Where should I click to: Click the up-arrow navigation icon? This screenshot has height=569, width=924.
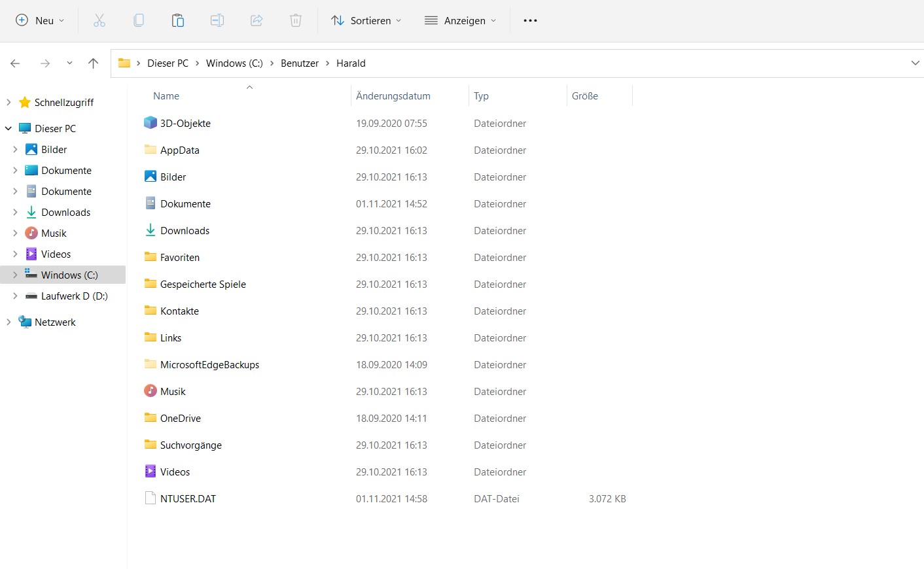93,63
